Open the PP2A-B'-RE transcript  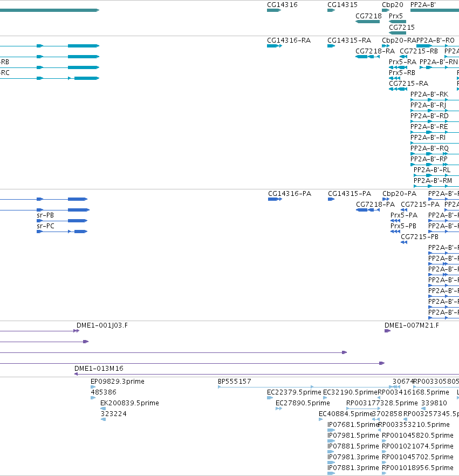pyautogui.click(x=434, y=132)
